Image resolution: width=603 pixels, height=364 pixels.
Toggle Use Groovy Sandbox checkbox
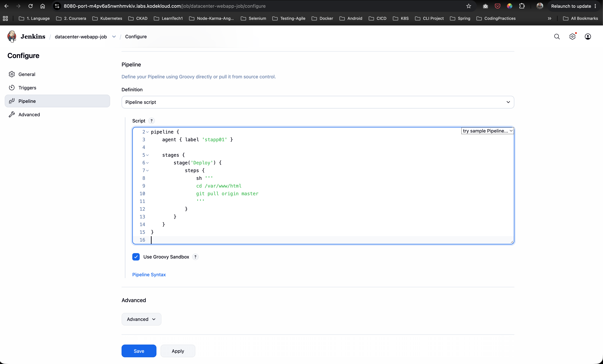tap(136, 257)
